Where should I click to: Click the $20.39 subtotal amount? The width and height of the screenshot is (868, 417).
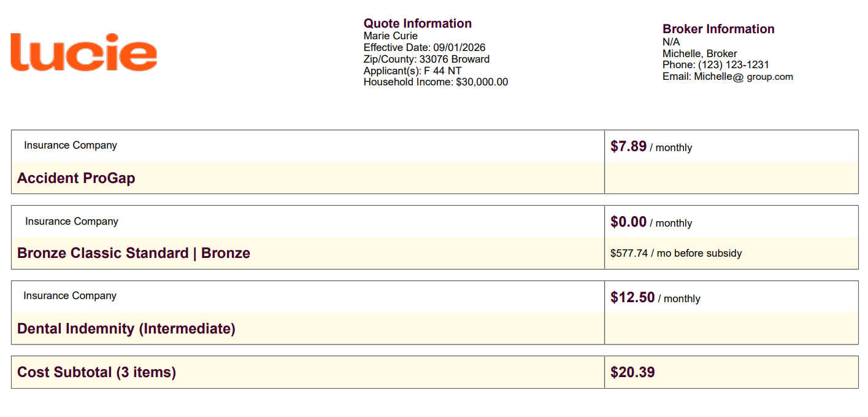pyautogui.click(x=632, y=372)
